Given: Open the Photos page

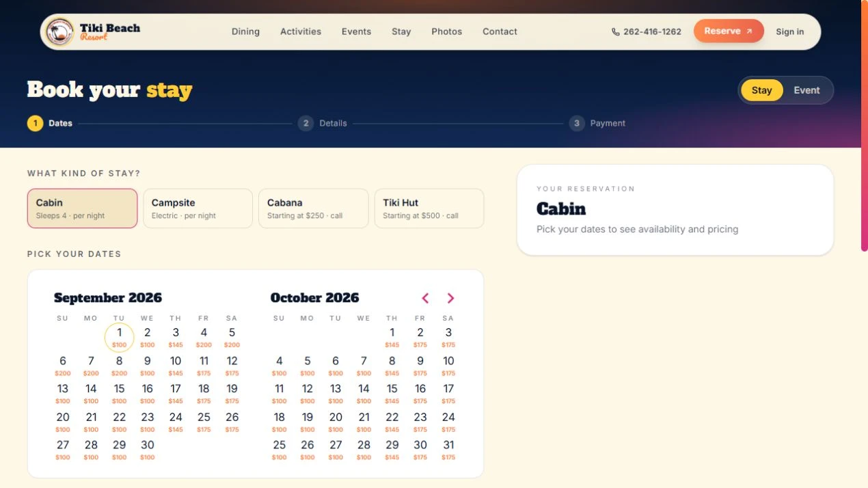Looking at the screenshot, I should [446, 31].
